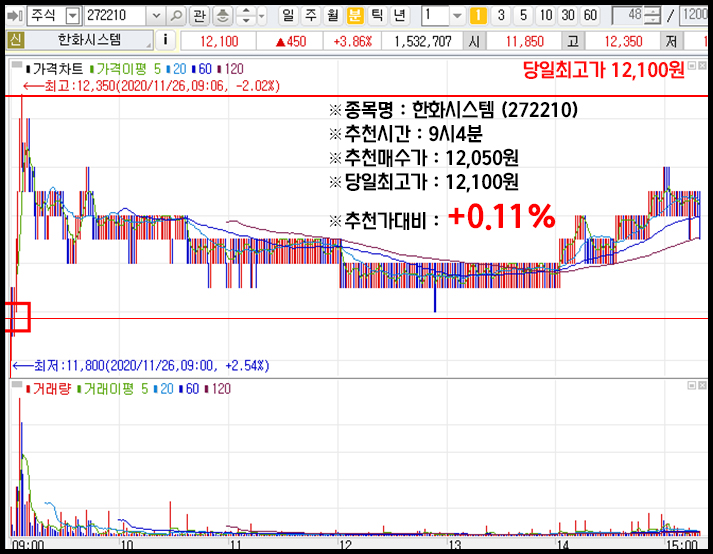
Task: Click the 시 open price label
Action: tap(474, 41)
